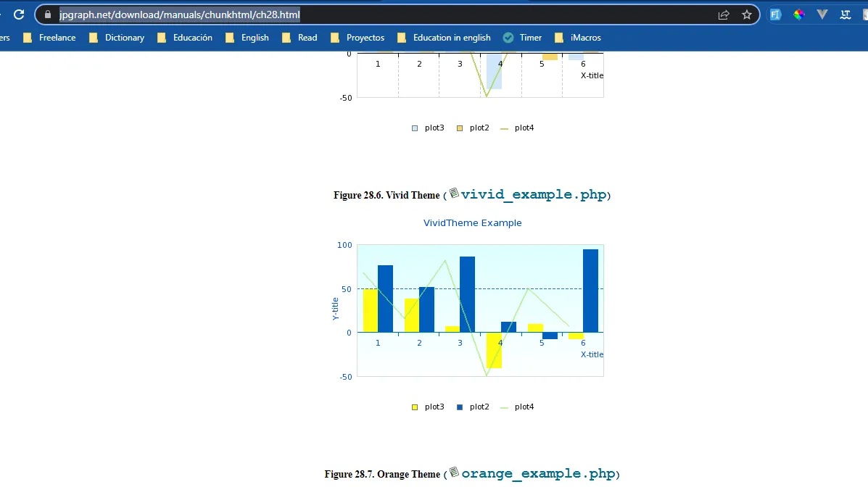The image size is (868, 487).
Task: Open the Proyectos bookmarks folder
Action: click(357, 38)
